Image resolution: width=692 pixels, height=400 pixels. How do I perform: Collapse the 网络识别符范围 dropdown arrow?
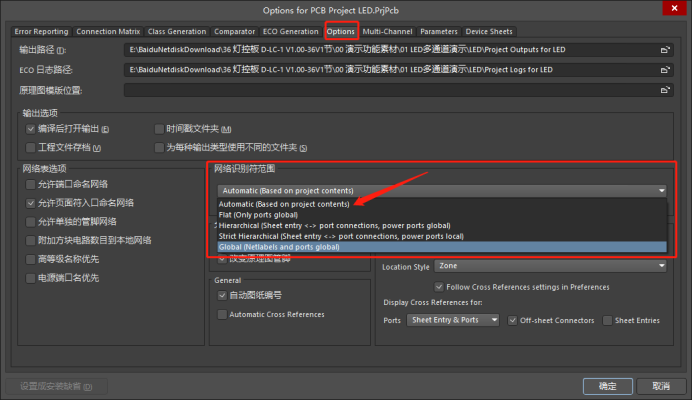[661, 190]
